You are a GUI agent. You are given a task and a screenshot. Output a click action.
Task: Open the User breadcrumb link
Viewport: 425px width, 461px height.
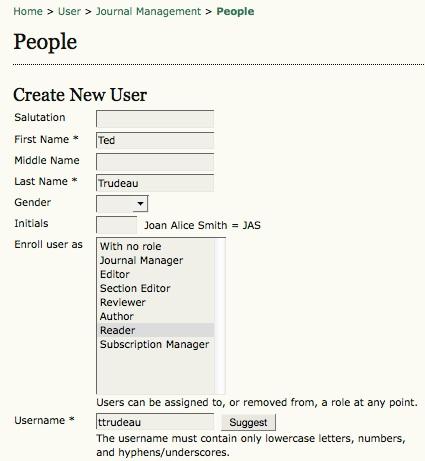(69, 11)
